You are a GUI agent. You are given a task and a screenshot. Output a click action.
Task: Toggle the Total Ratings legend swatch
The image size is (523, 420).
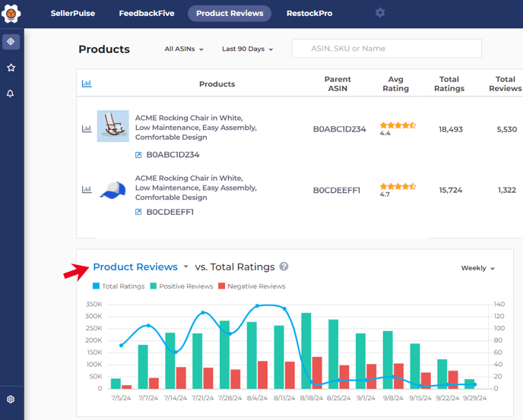coord(96,286)
